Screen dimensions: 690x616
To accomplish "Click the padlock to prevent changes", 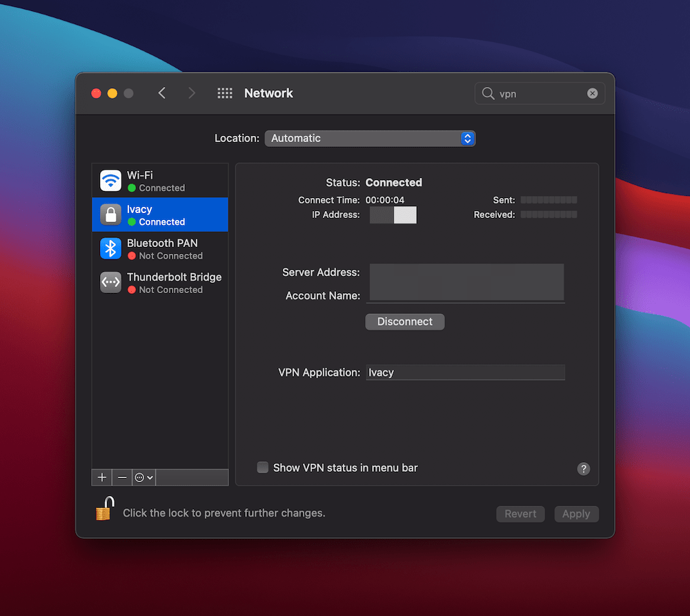I will [x=104, y=510].
